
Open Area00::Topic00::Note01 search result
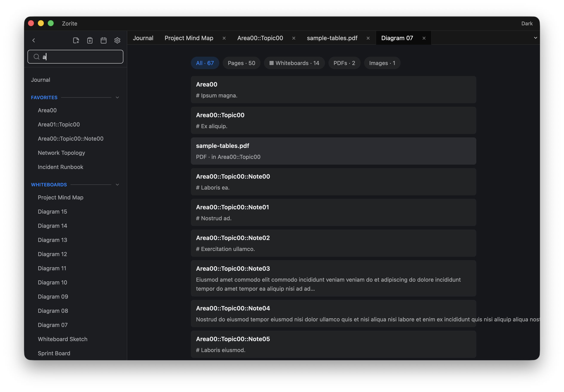click(x=333, y=212)
